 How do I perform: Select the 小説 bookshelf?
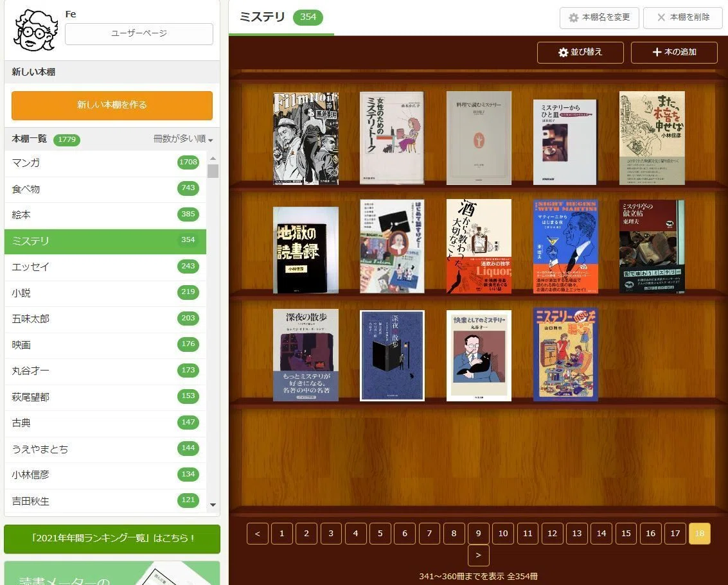pyautogui.click(x=105, y=293)
